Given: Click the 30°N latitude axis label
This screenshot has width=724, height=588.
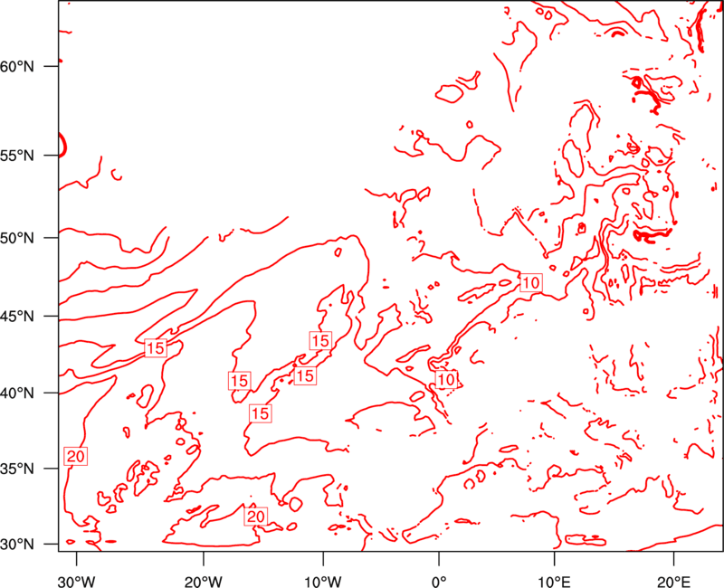Looking at the screenshot, I should 17,545.
